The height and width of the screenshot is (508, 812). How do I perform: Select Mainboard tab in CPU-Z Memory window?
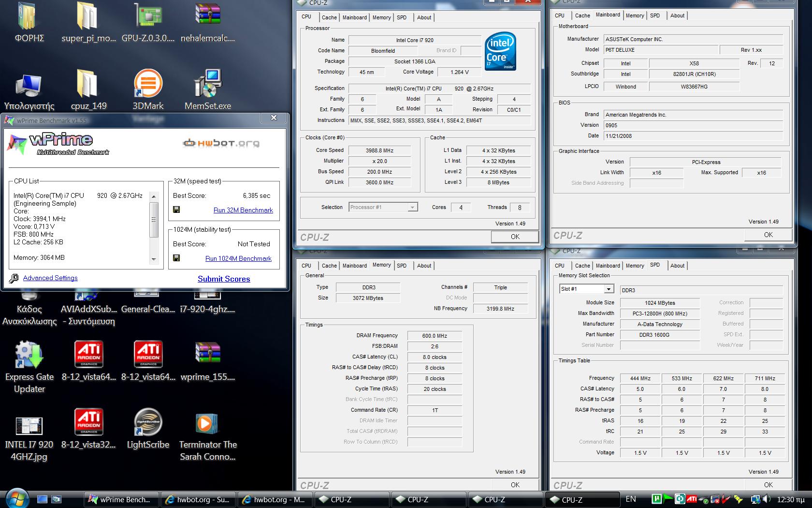354,266
